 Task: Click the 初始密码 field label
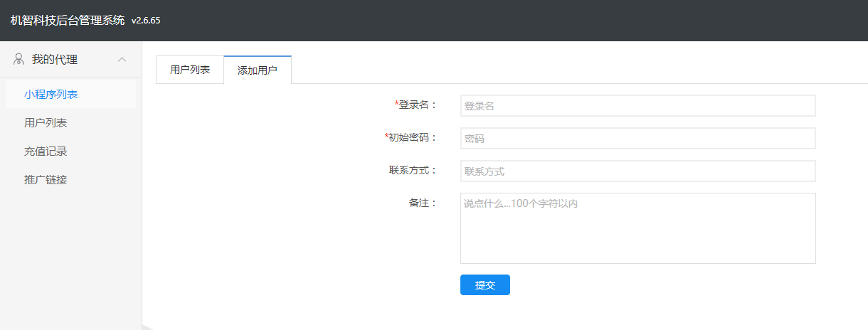click(x=411, y=137)
